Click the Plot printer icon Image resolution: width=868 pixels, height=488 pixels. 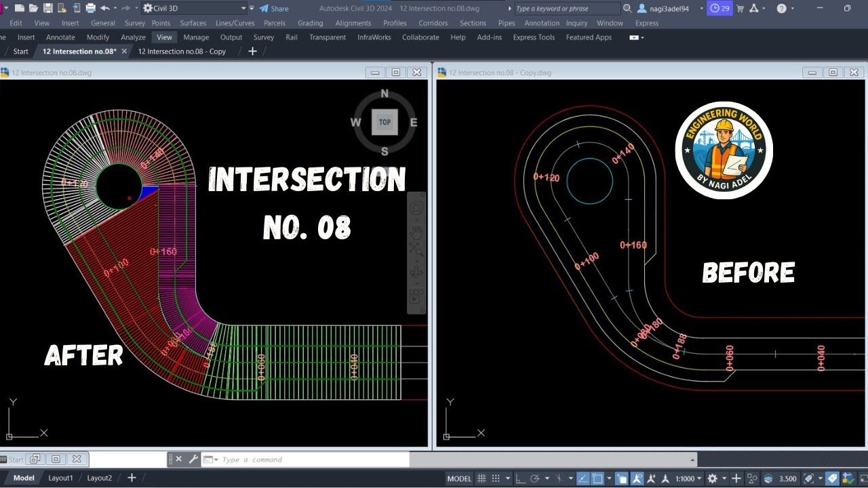tap(90, 8)
